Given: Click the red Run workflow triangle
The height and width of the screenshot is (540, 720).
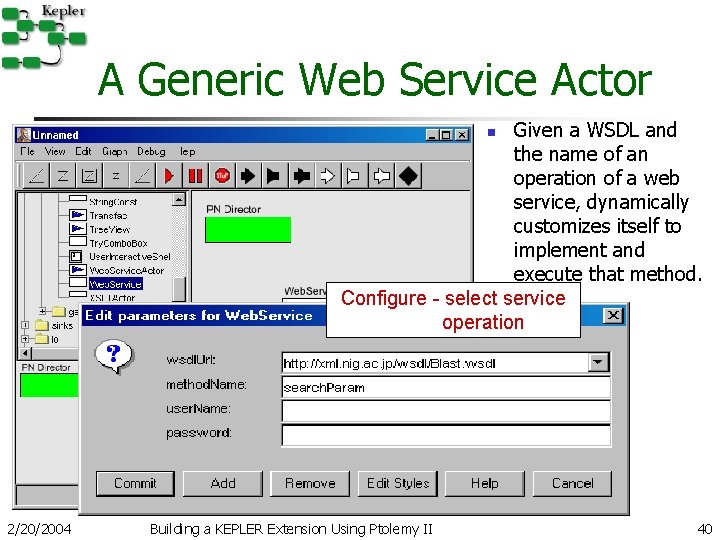Looking at the screenshot, I should click(169, 176).
